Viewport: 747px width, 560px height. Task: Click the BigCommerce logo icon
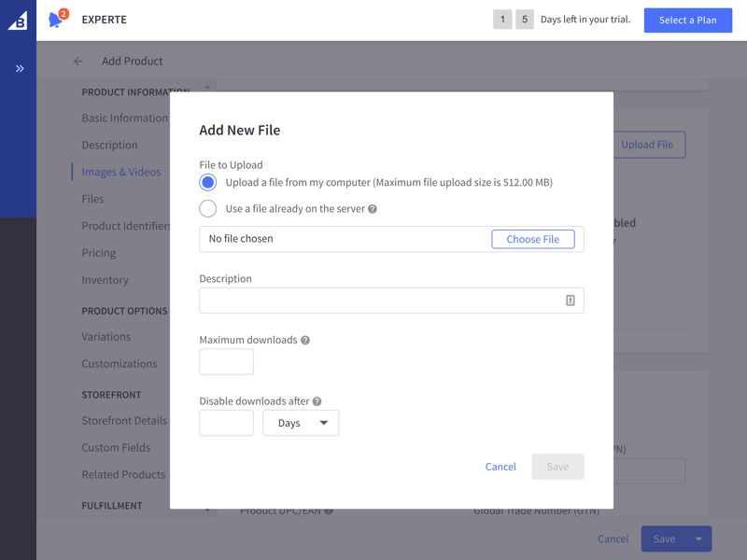18,21
